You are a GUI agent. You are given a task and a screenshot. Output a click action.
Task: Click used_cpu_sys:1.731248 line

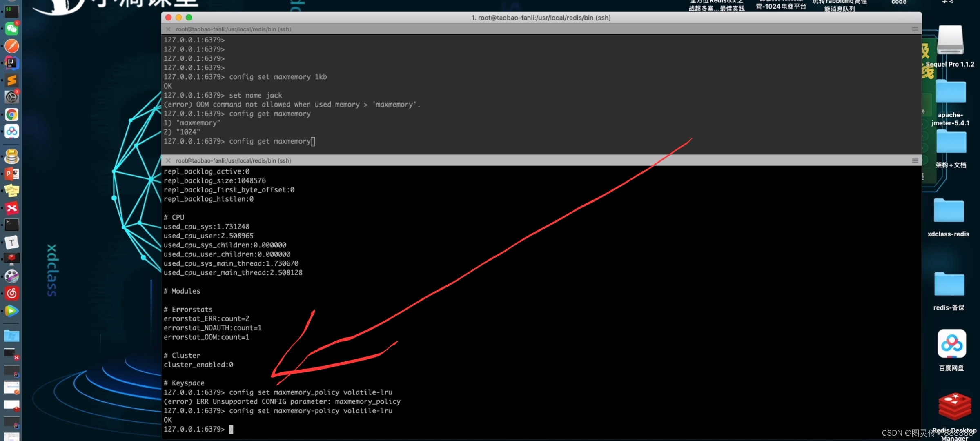point(206,227)
